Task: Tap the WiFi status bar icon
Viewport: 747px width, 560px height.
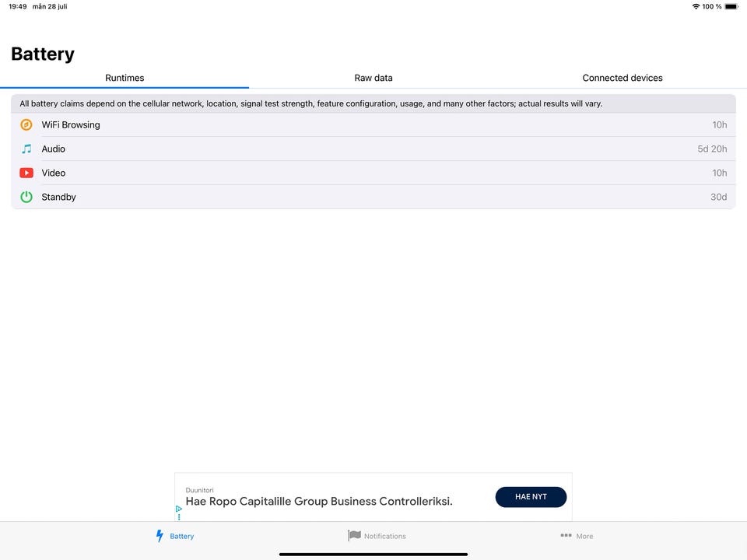Action: tap(696, 6)
